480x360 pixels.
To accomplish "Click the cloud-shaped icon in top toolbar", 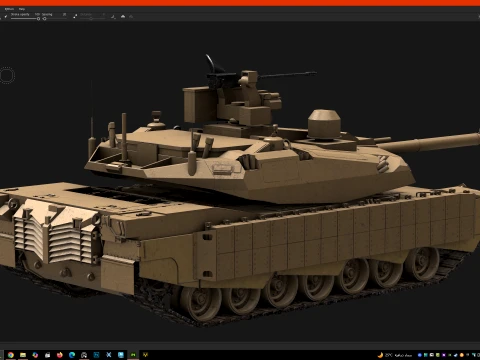I will (123, 16).
